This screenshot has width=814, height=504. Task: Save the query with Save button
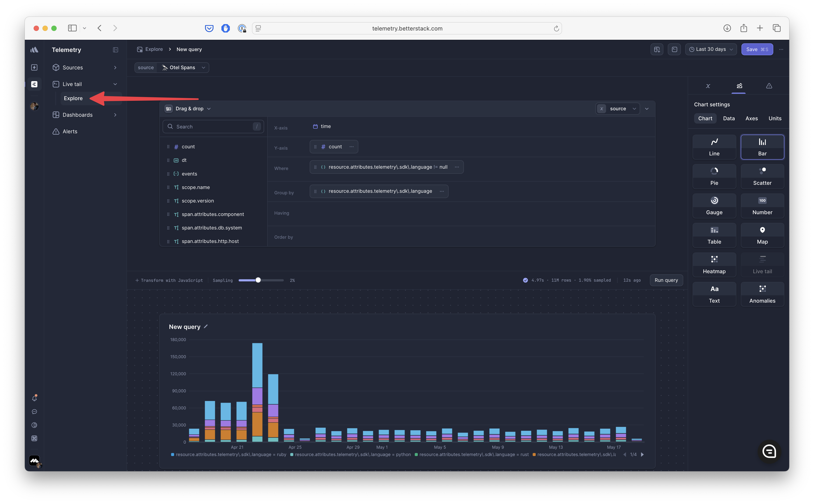click(757, 49)
